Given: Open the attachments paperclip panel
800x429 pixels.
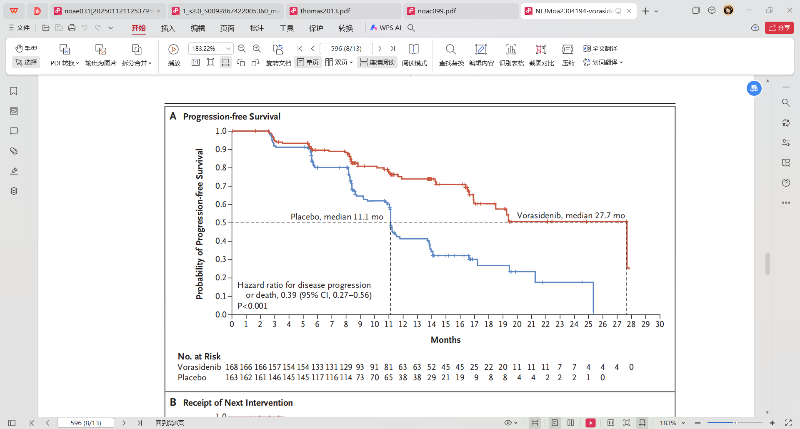Looking at the screenshot, I should 14,151.
